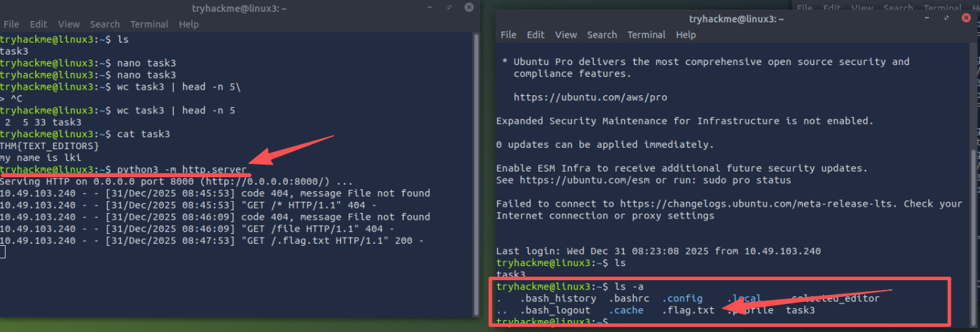Click the 'my name is lki' line

tap(41, 158)
